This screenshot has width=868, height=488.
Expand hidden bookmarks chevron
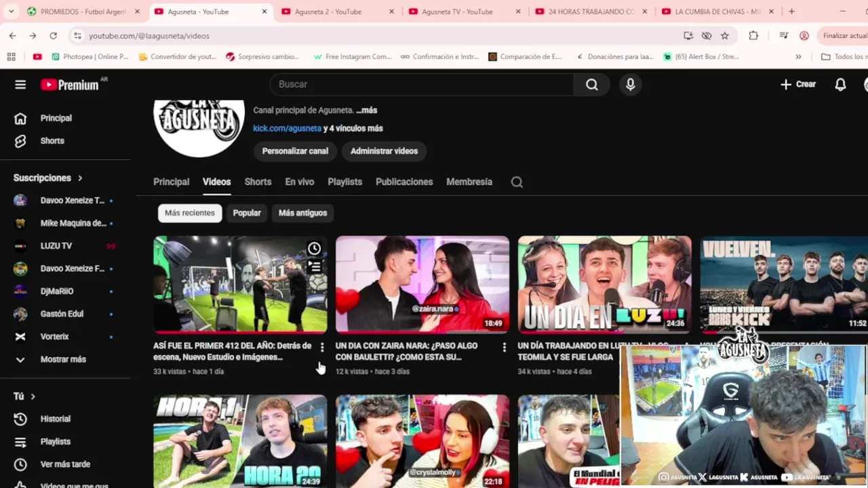[x=798, y=57]
